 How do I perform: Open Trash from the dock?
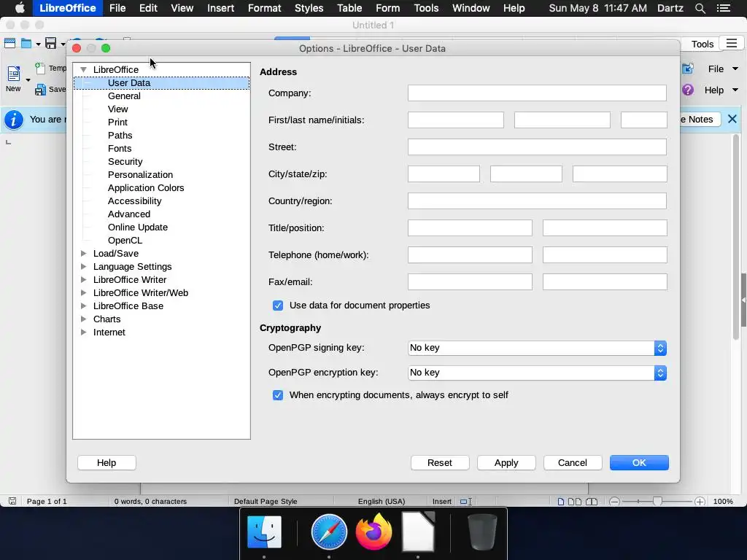[482, 532]
